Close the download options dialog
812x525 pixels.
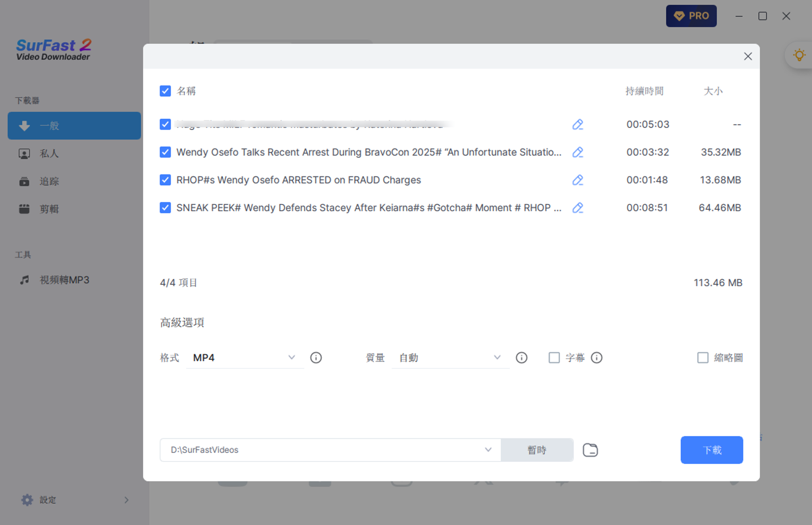[748, 56]
